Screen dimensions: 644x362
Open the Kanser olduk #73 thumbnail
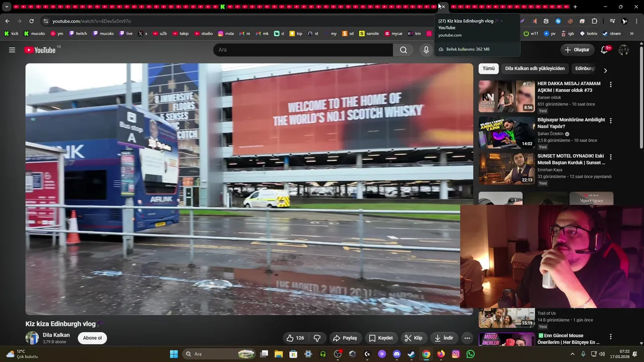point(507,96)
